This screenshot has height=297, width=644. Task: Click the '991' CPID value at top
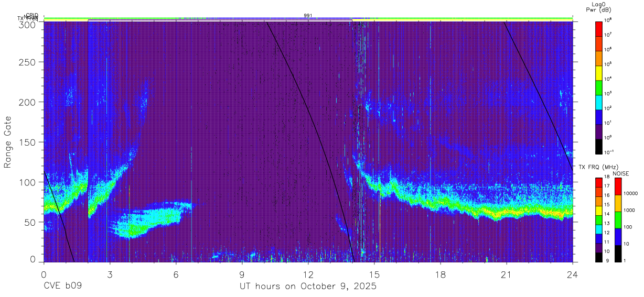(308, 16)
